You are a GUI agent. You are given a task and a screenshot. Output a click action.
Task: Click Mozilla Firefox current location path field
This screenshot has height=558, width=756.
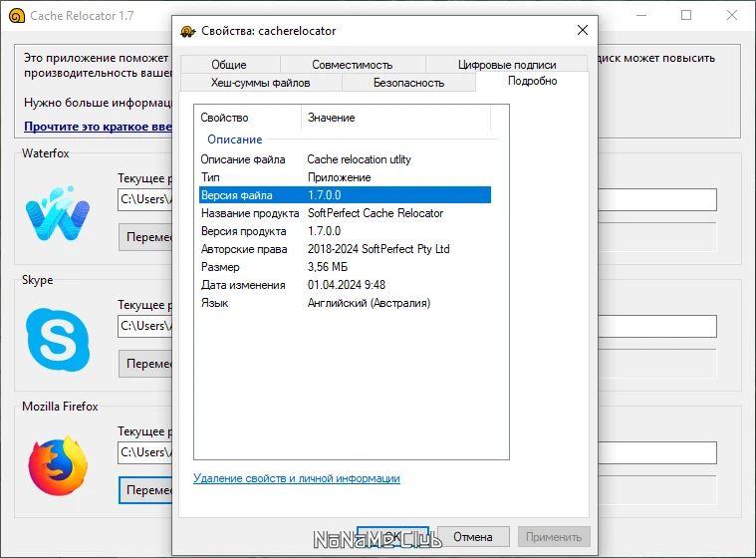click(144, 452)
